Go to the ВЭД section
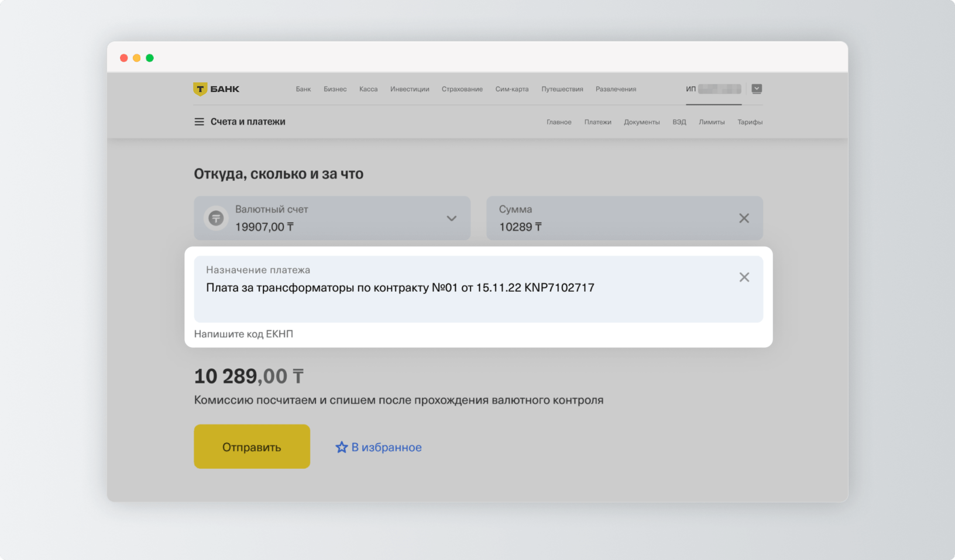The height and width of the screenshot is (560, 955). (x=679, y=122)
